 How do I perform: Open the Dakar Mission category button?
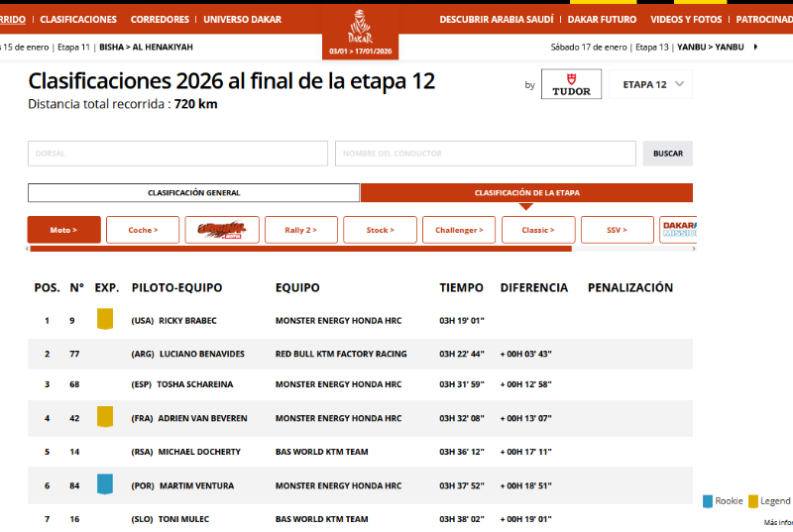pos(679,230)
